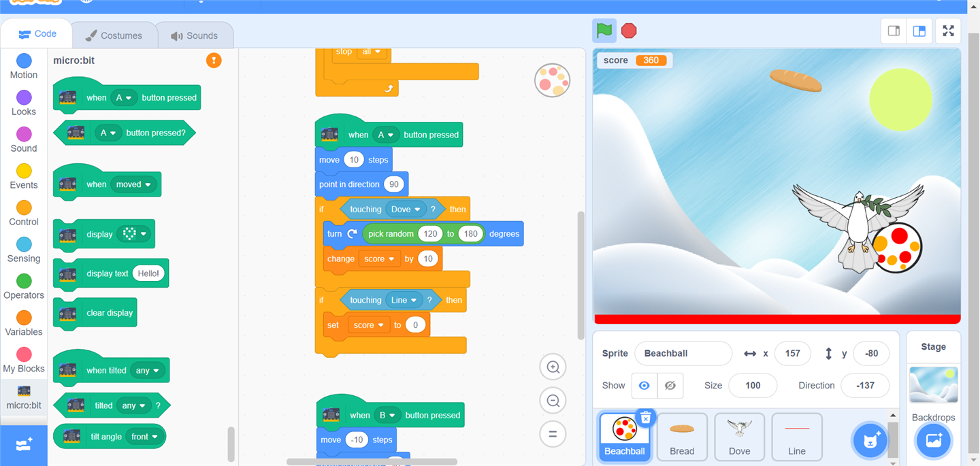Click the green flag to run project
The image size is (980, 466).
tap(604, 31)
